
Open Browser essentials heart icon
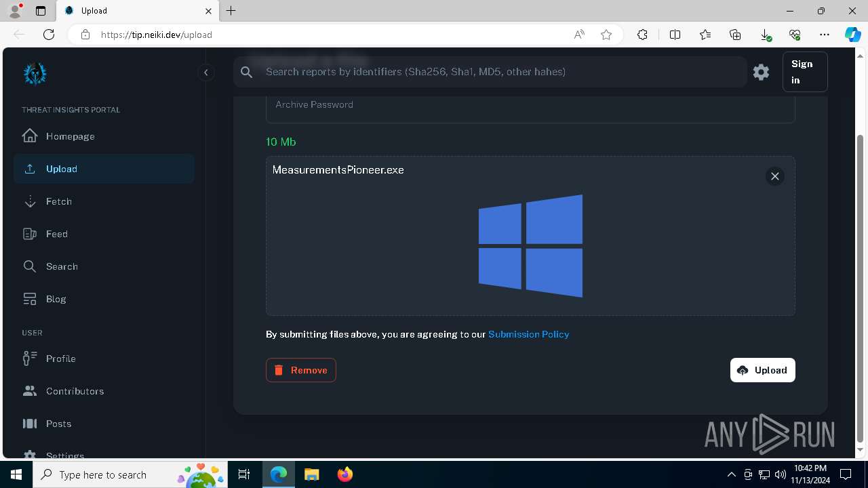795,35
